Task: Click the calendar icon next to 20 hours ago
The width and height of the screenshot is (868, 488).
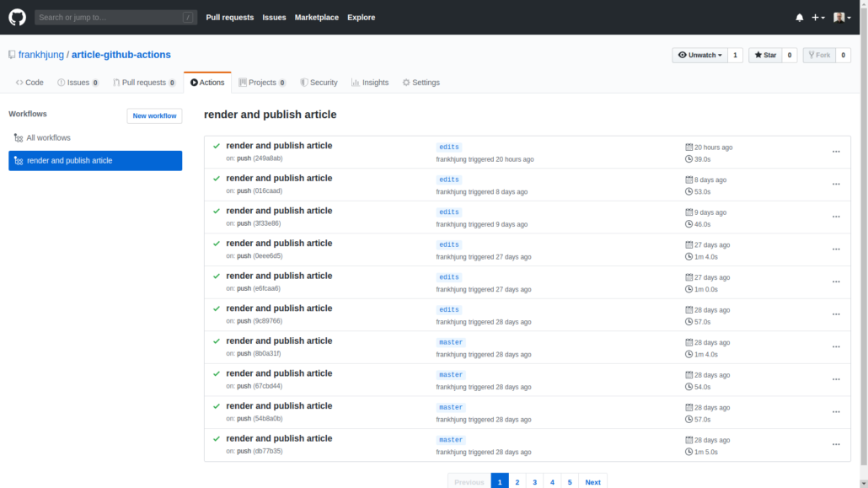Action: [x=689, y=147]
